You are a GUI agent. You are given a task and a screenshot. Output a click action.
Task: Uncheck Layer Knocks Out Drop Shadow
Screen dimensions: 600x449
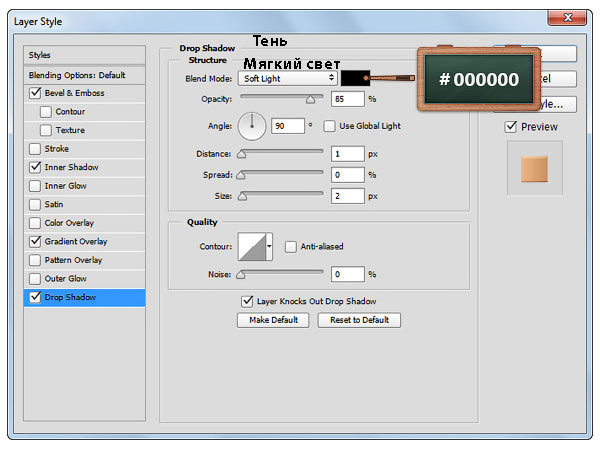point(247,301)
